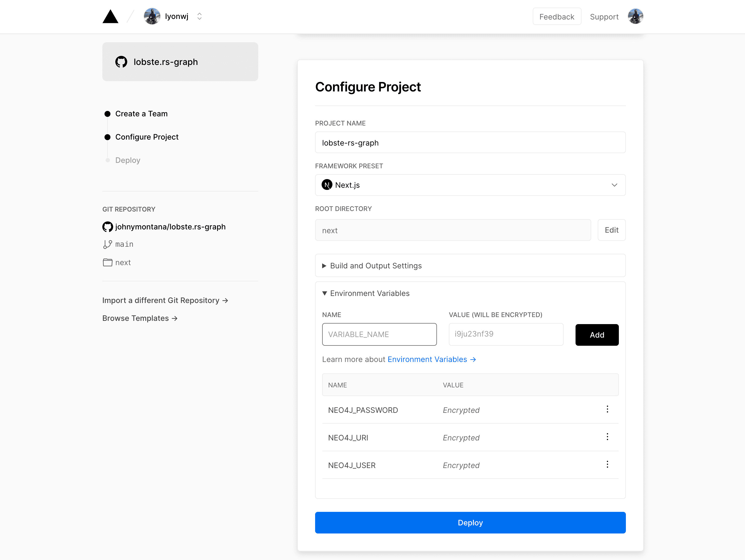Open options menu for NEO4J_USER

coord(607,465)
